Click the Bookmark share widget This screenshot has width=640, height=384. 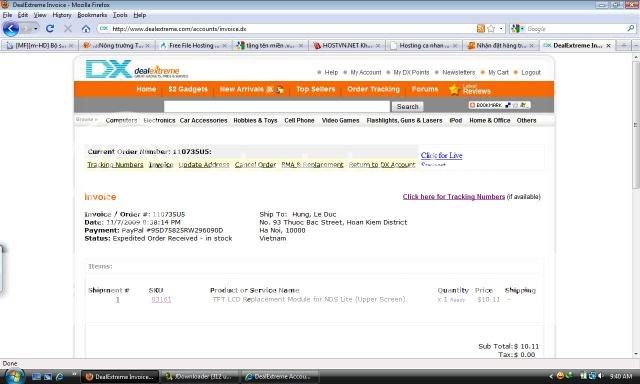[499, 105]
